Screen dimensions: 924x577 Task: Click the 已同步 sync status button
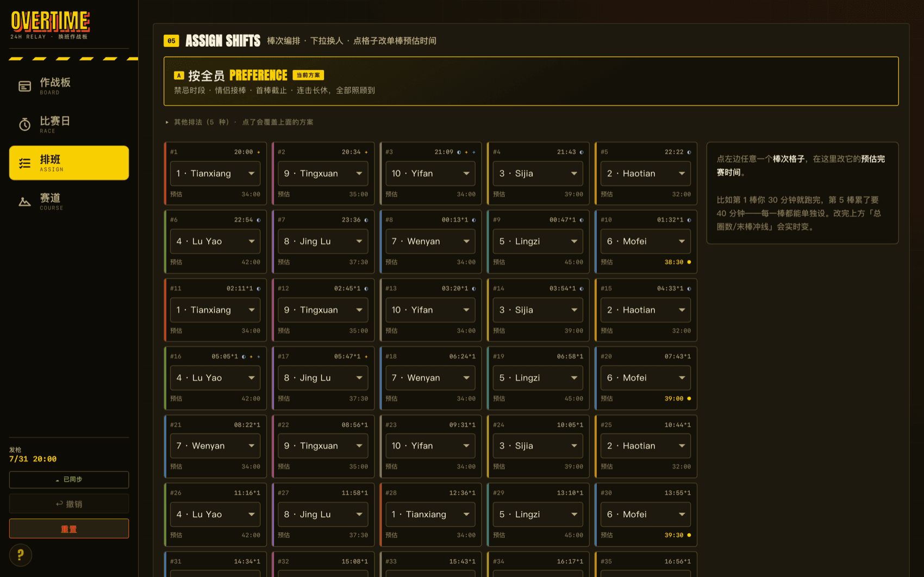click(x=69, y=480)
